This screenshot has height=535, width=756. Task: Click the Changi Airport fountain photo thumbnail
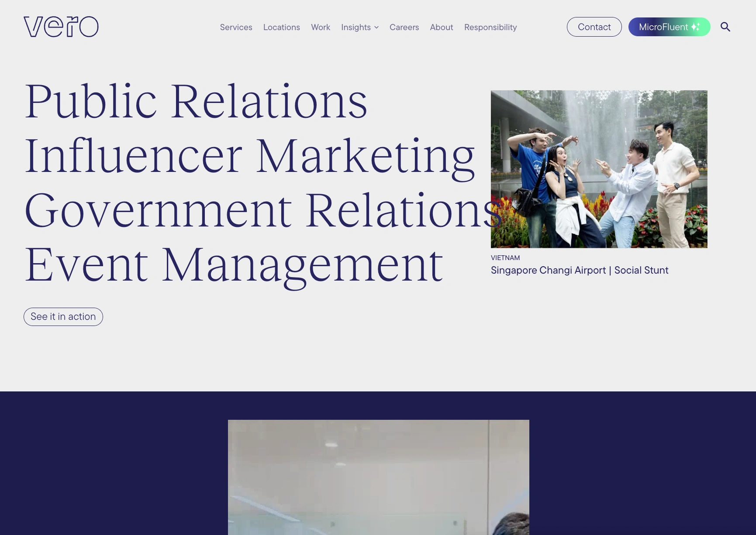click(x=599, y=169)
